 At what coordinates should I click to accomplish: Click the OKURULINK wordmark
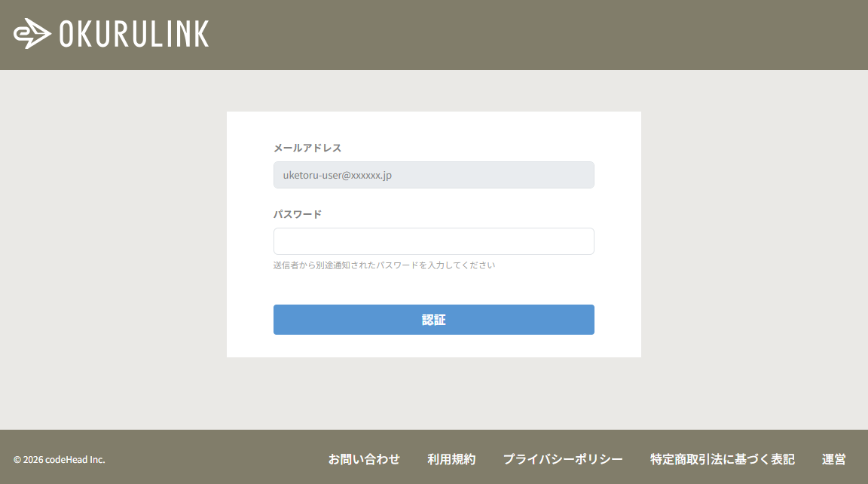pyautogui.click(x=133, y=33)
